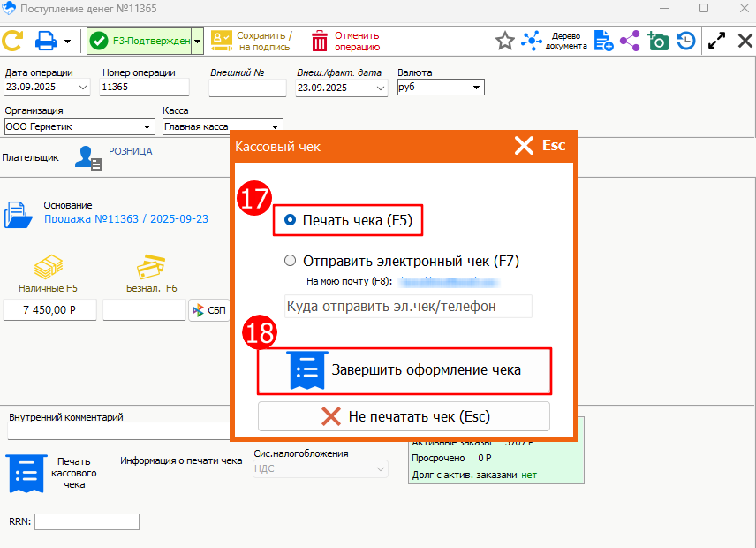
Task: Click the share icon in toolbar
Action: 630,41
